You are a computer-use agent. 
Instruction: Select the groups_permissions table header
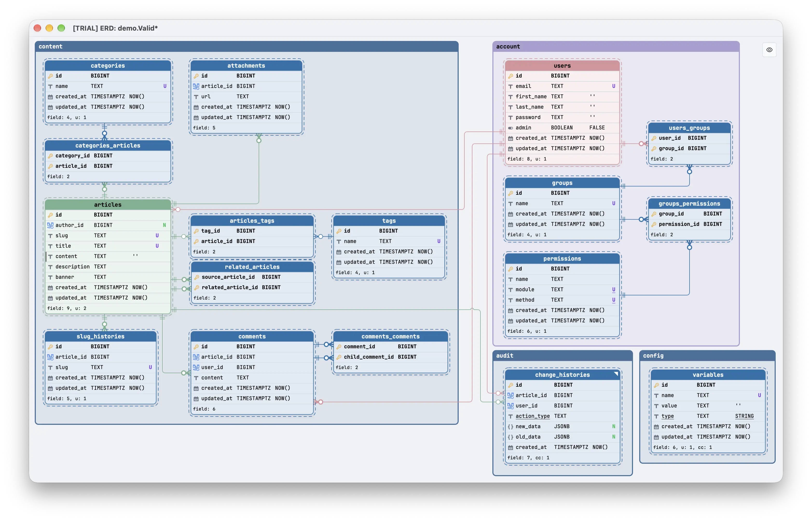(x=689, y=204)
